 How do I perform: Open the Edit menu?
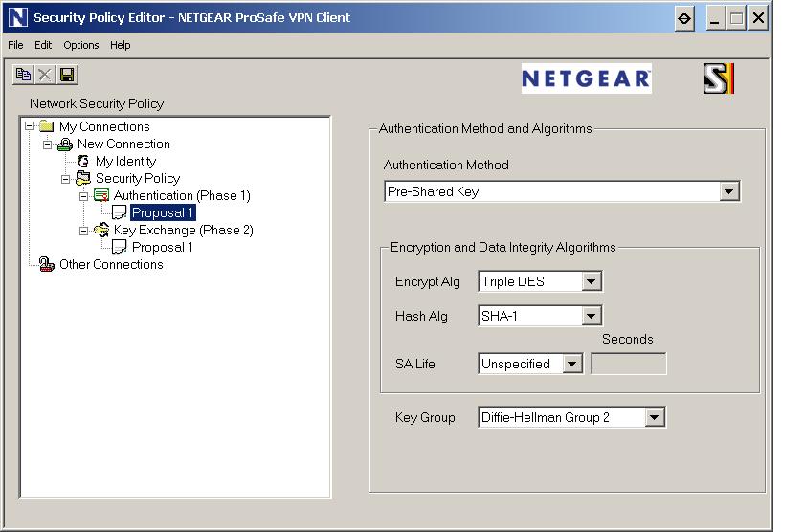click(43, 45)
